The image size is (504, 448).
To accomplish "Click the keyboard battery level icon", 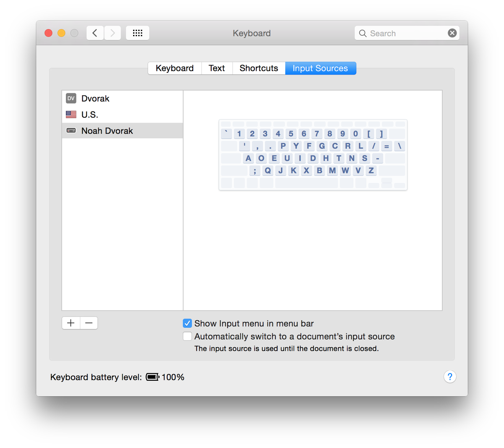I will click(152, 377).
